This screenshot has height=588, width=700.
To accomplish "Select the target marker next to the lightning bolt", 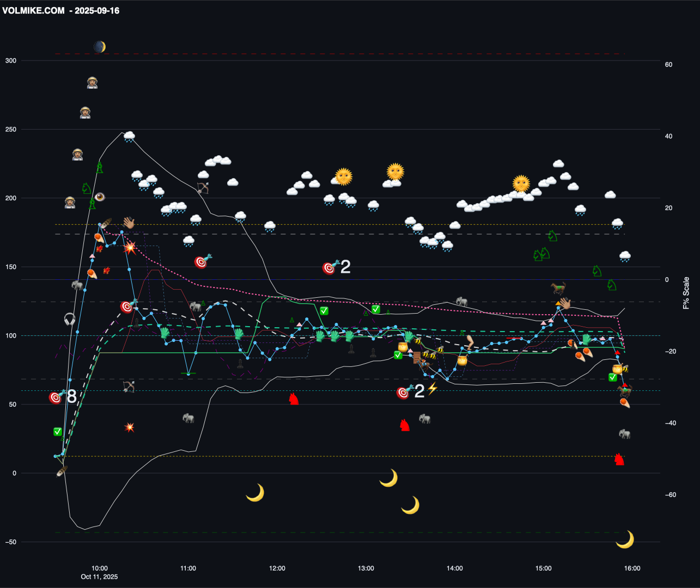I will tap(404, 392).
